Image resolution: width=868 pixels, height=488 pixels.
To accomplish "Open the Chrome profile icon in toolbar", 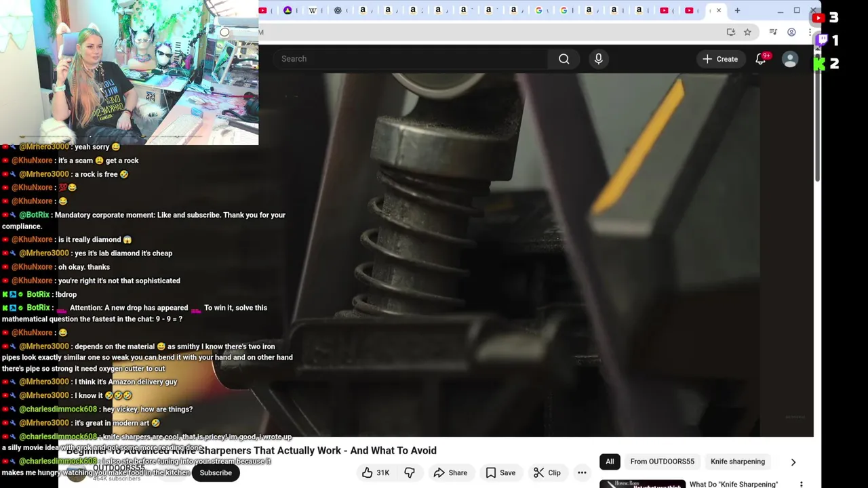I will (x=791, y=32).
